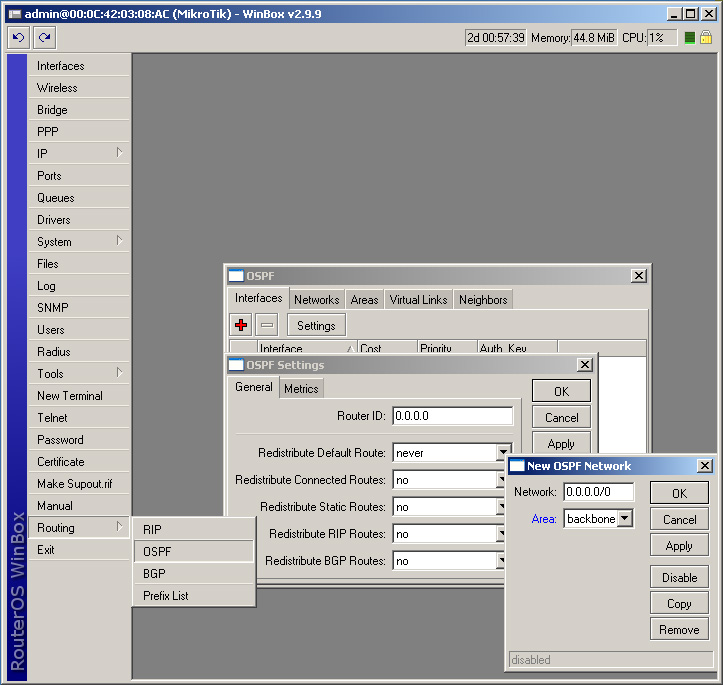Expand the IP submenu
The width and height of the screenshot is (723, 685).
[80, 153]
